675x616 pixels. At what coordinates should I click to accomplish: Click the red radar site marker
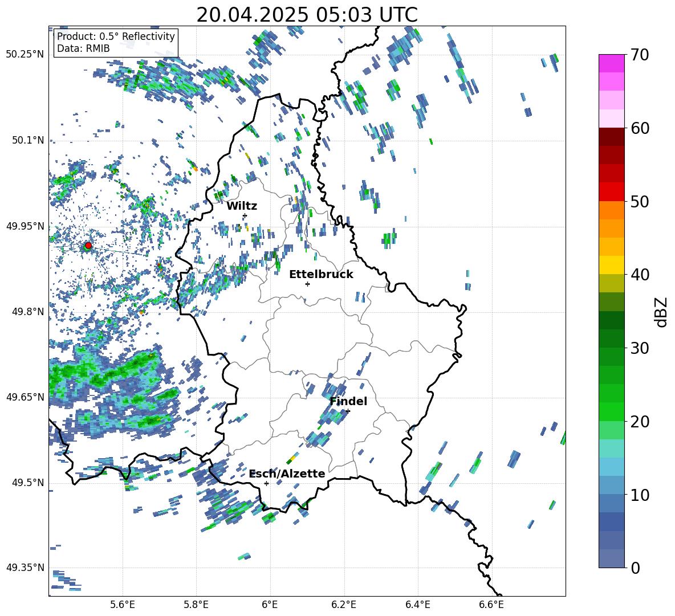tap(88, 246)
